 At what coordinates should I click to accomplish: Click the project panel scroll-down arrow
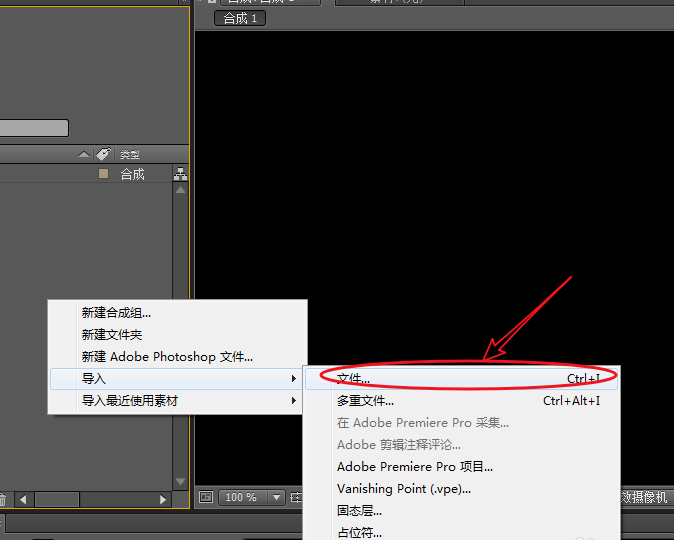[x=181, y=482]
